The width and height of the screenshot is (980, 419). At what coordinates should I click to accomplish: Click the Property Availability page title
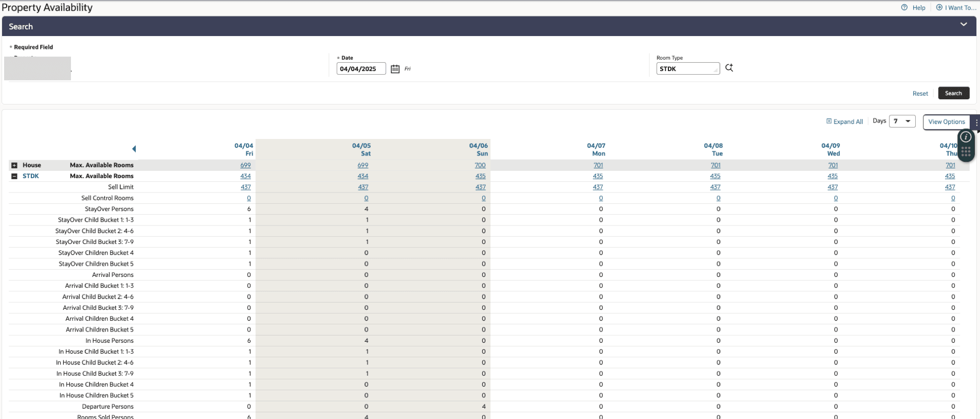pyautogui.click(x=47, y=8)
